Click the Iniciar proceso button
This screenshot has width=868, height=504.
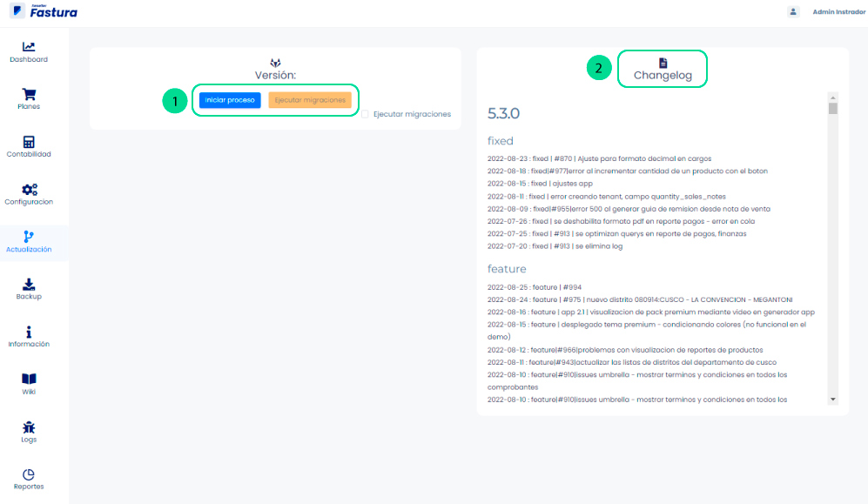click(230, 100)
